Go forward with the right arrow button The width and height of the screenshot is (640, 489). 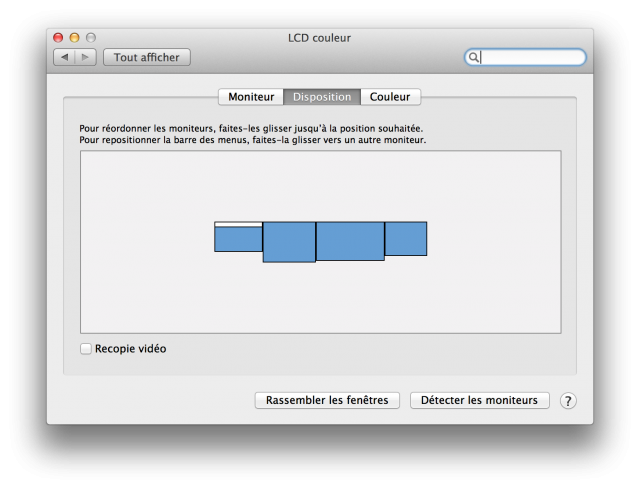click(85, 57)
